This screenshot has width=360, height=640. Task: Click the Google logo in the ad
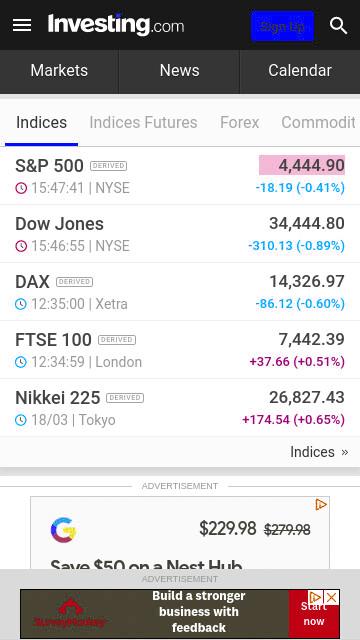64,530
